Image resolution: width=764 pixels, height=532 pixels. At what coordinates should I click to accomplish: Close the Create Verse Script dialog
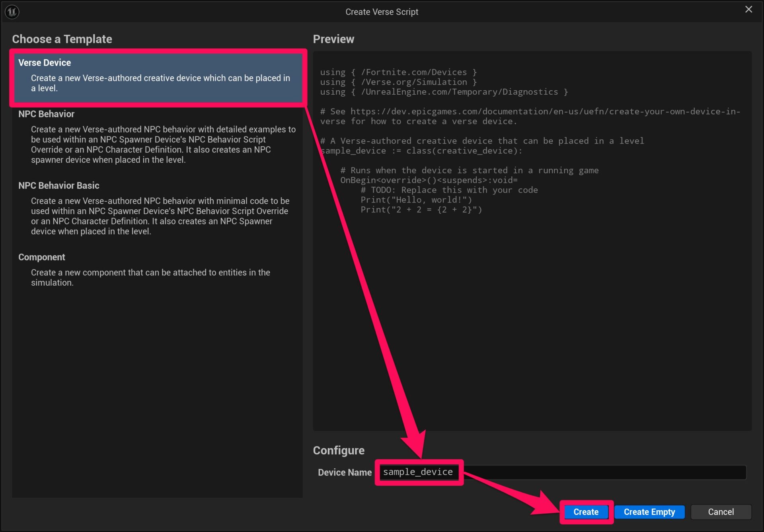pos(748,9)
